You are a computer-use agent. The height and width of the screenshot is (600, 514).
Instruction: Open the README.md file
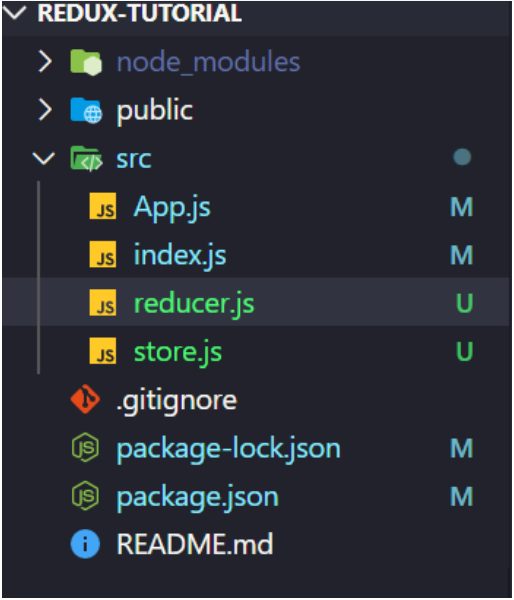[195, 544]
